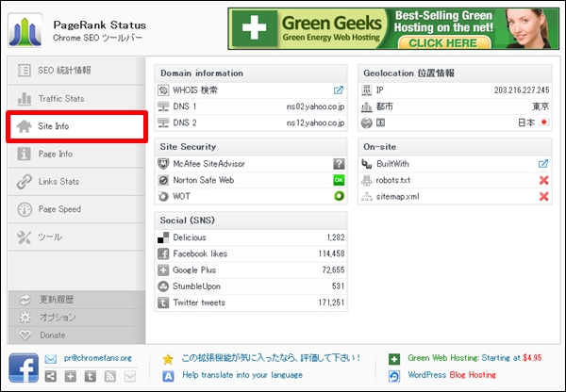Click McAfee SiteAdvisor shield icon
This screenshot has height=392, width=566.
click(x=163, y=164)
